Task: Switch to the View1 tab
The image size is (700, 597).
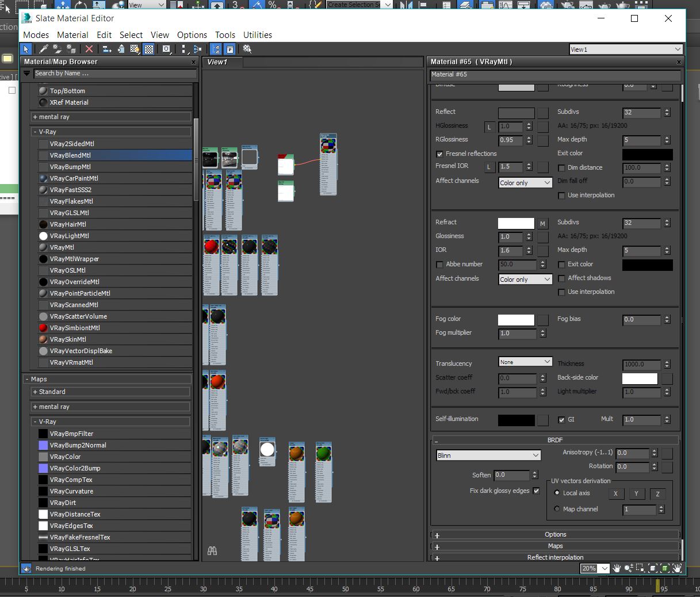Action: click(x=217, y=62)
